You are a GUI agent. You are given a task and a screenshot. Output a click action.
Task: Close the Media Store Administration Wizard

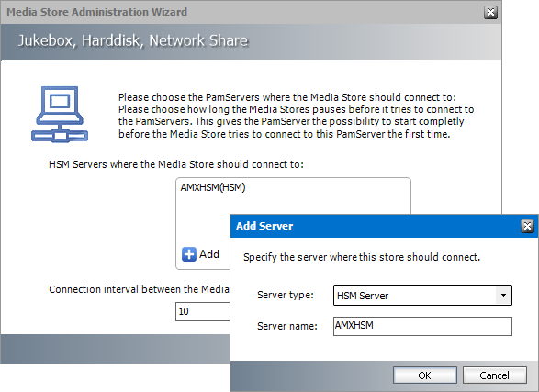[490, 12]
